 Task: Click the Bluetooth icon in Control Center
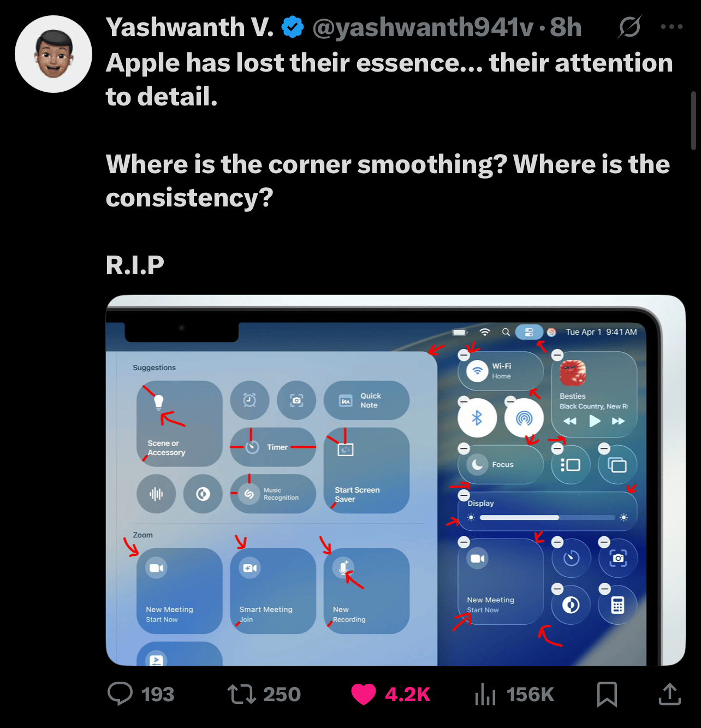pos(478,419)
